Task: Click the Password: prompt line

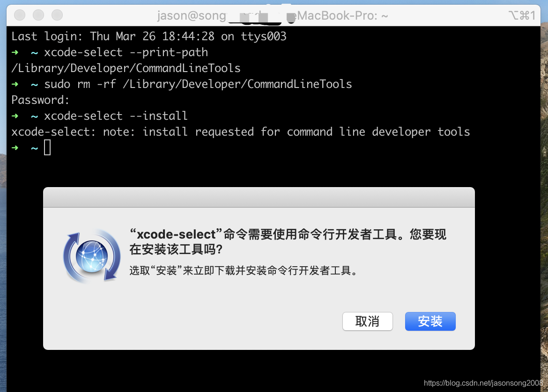Action: click(x=40, y=100)
